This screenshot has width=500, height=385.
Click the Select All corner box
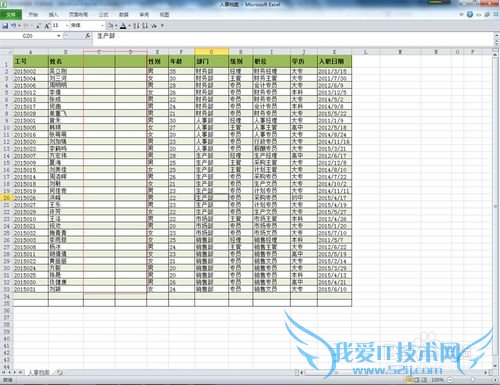tap(6, 52)
